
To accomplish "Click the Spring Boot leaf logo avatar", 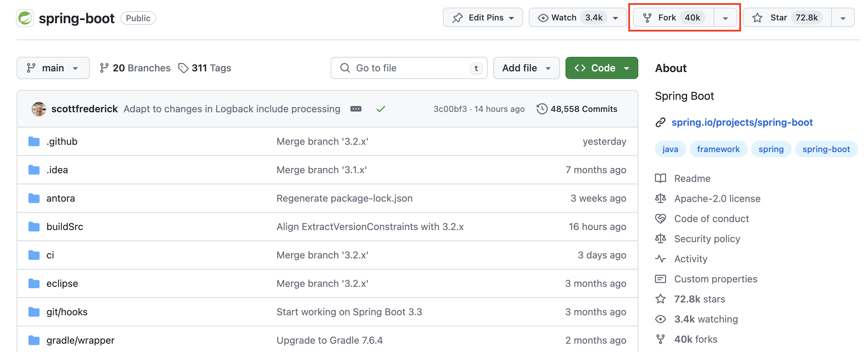I will coord(25,18).
